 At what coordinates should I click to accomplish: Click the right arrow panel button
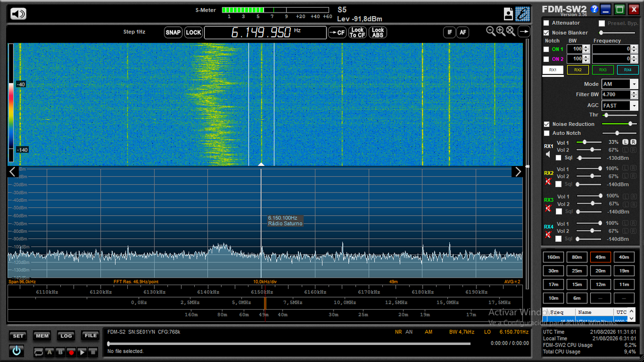524,32
